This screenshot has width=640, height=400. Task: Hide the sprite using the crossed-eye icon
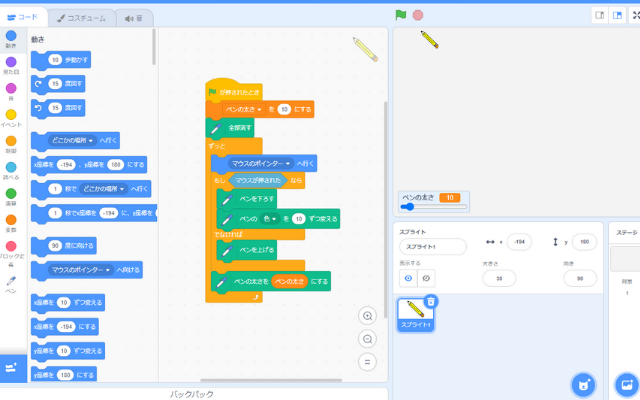[428, 278]
